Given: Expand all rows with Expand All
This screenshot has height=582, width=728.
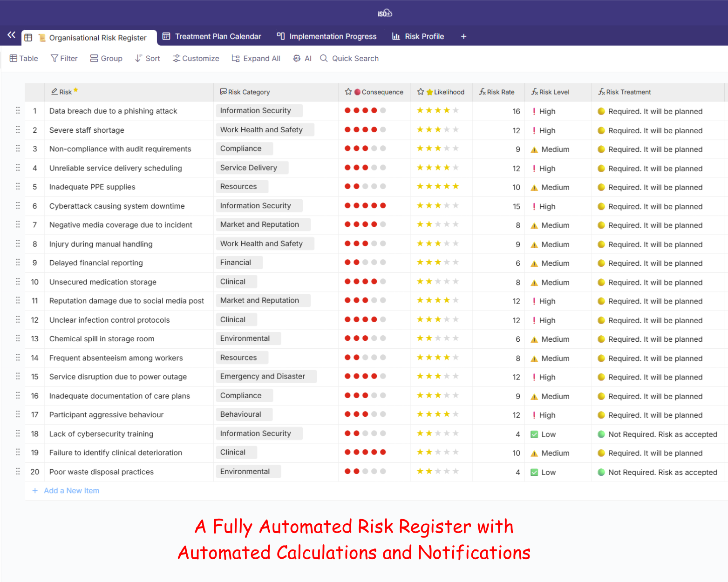Looking at the screenshot, I should 256,58.
